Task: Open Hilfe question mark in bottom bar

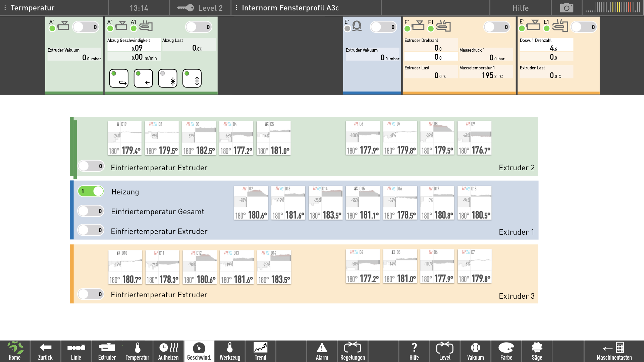Action: coord(414,351)
